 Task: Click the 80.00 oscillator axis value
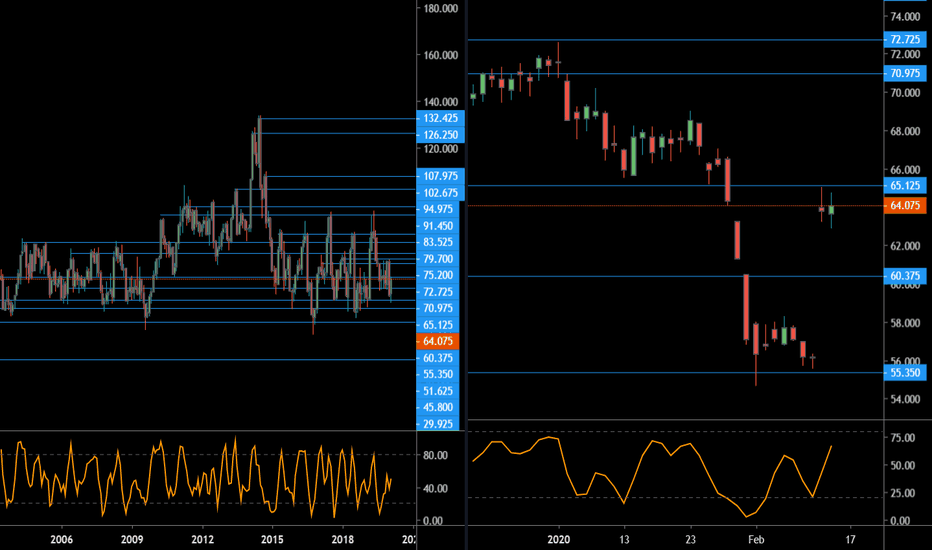tap(435, 455)
